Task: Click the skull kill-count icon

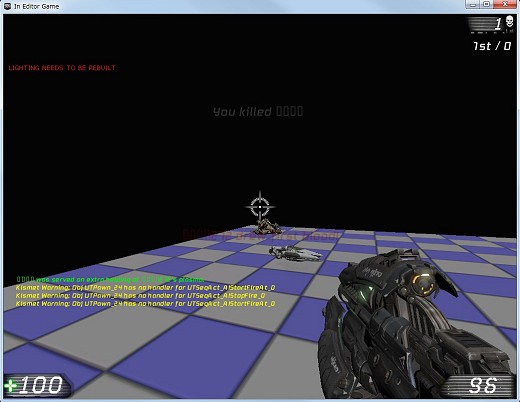Action: [x=509, y=22]
